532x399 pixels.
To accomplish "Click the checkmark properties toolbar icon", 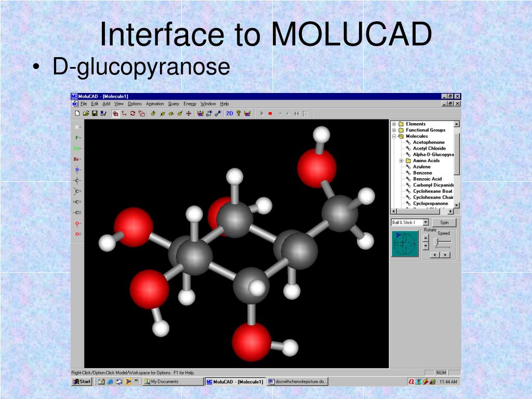I will coord(103,113).
